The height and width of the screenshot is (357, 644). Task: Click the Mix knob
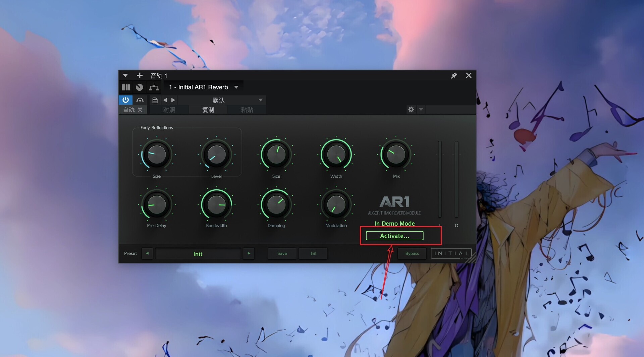[x=396, y=155]
